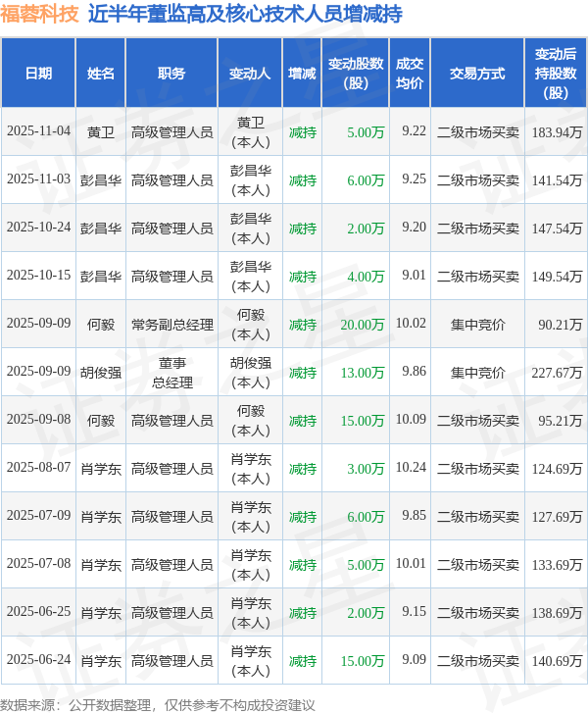Click the 常务副总经理 position cell
Viewport: 588px width, 714px height.
coord(172,325)
